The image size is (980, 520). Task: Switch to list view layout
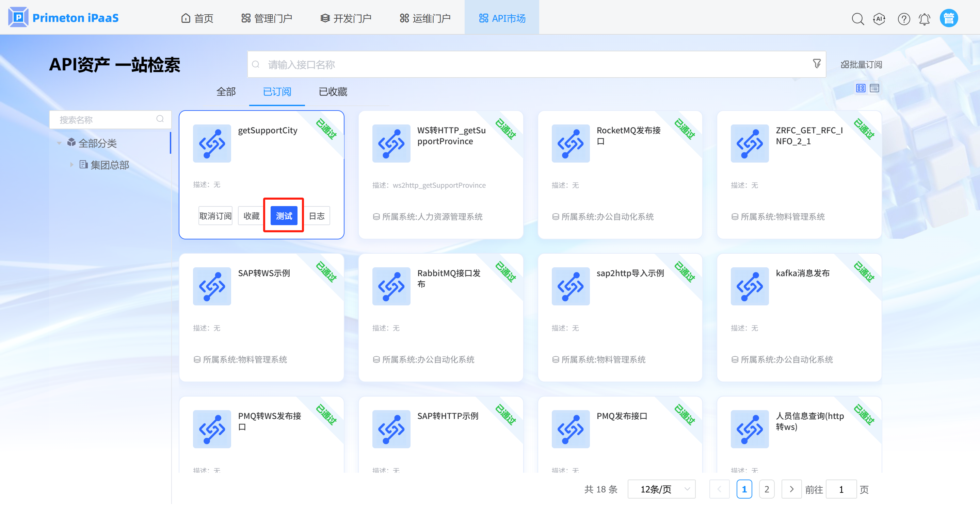[874, 88]
